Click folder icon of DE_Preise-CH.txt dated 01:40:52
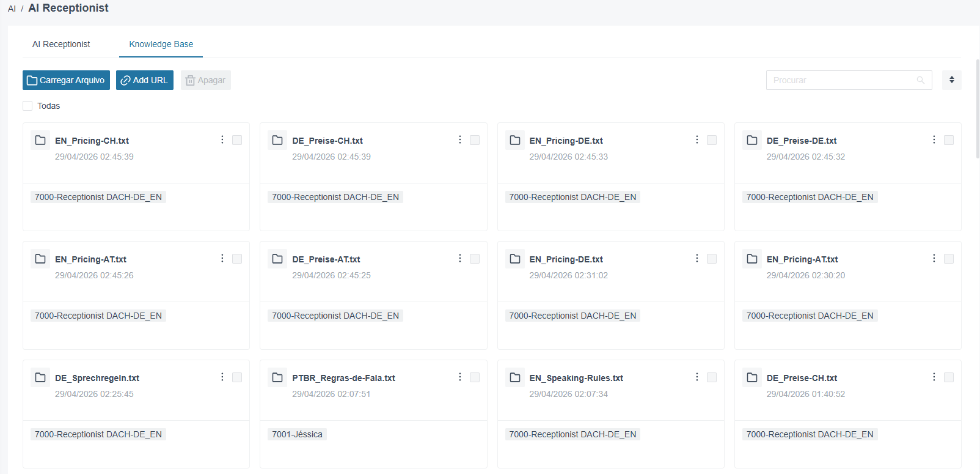The image size is (980, 474). click(752, 377)
